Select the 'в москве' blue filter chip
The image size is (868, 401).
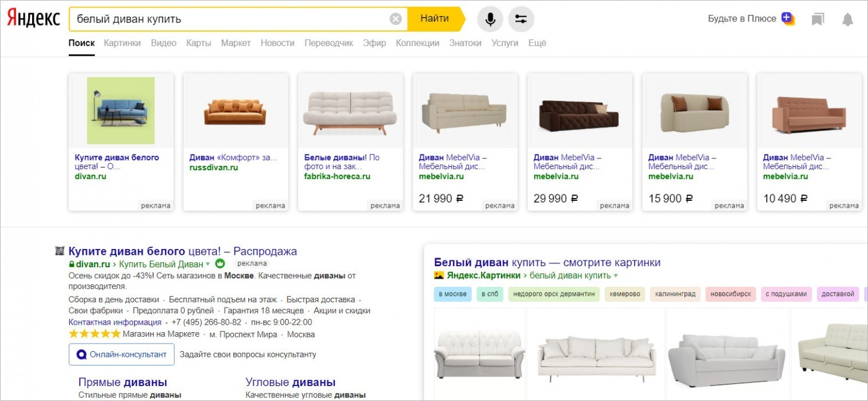(x=453, y=294)
